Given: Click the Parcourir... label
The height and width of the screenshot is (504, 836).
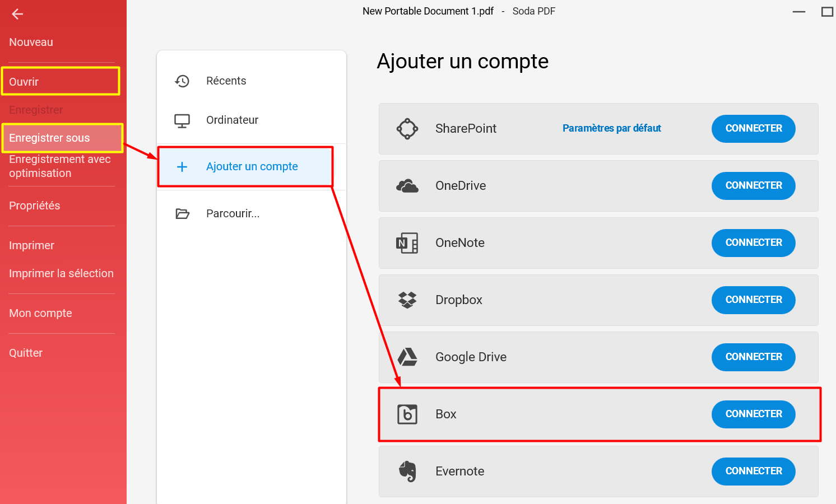Looking at the screenshot, I should click(233, 213).
